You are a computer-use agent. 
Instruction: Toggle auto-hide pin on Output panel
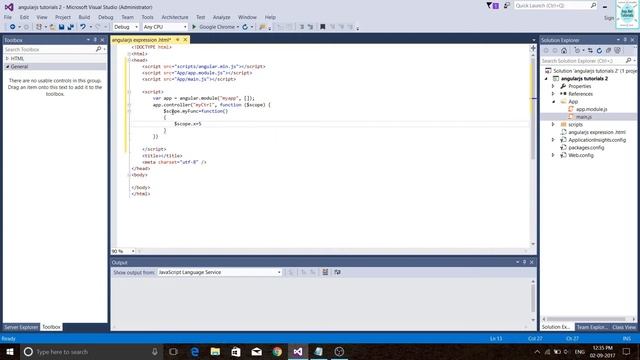coord(524,262)
